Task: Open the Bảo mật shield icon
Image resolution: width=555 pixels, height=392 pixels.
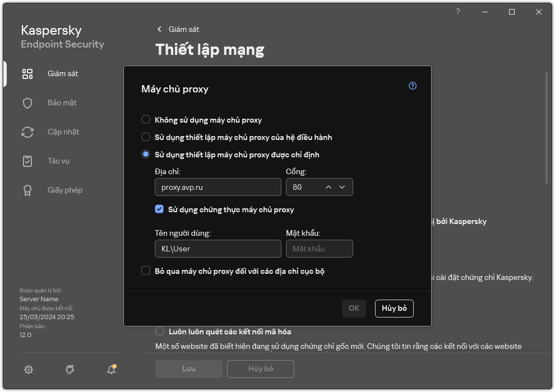Action: point(27,102)
